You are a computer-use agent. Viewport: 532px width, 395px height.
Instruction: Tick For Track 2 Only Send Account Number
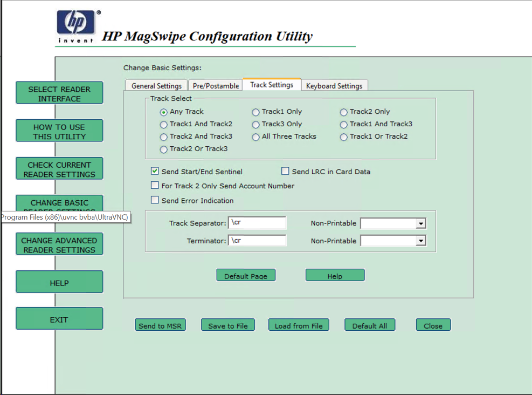[155, 185]
